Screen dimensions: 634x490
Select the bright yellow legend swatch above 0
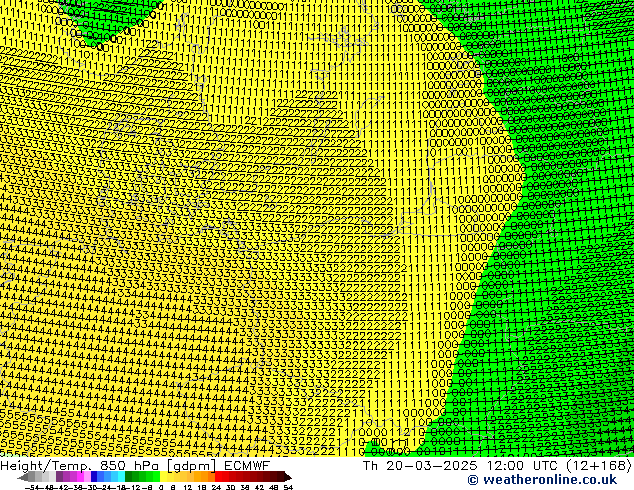163,477
